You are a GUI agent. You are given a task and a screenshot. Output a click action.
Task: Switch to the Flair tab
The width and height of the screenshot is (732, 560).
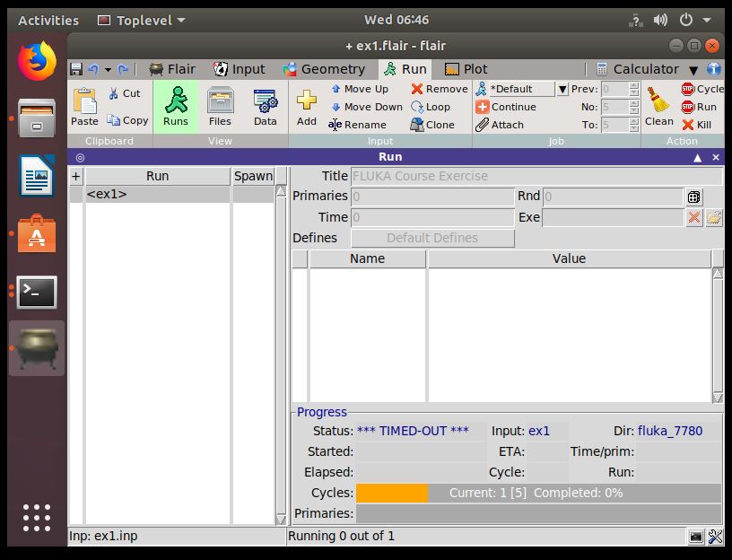[172, 69]
